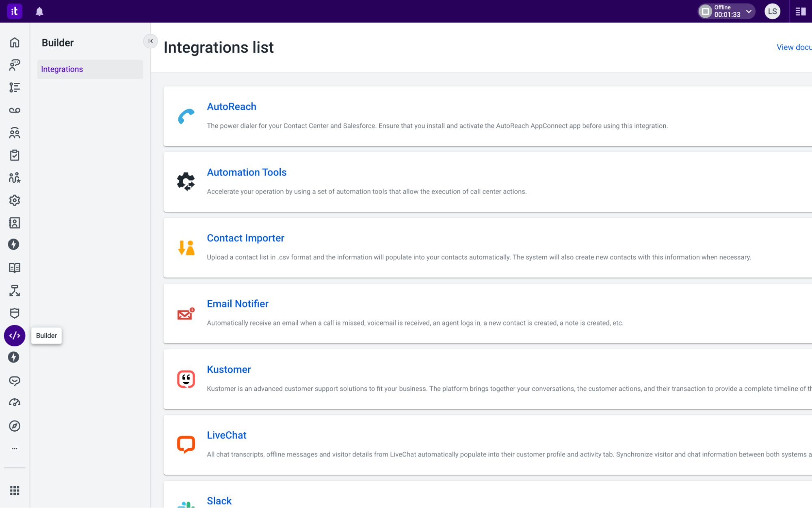Click the Builder code icon
Viewport: 812px width, 508px height.
[x=15, y=336]
